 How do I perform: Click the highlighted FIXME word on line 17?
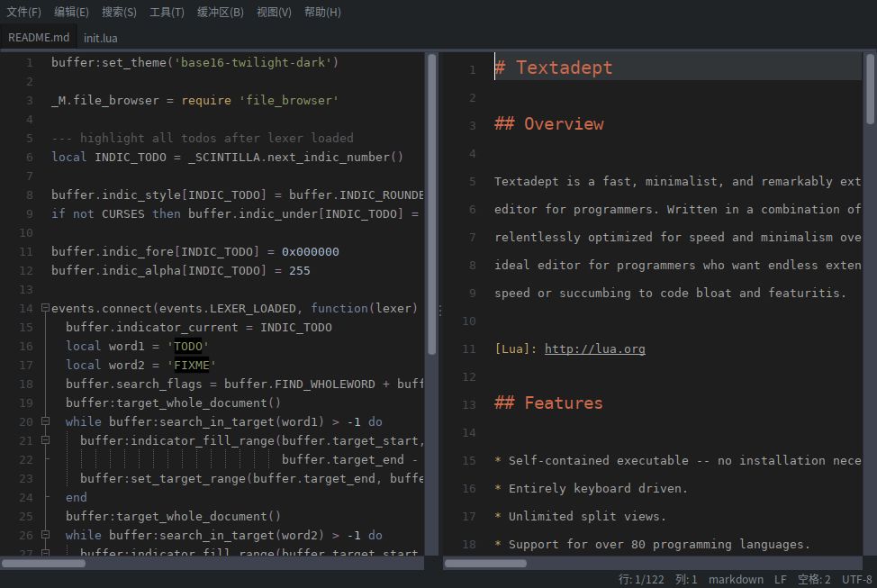[x=191, y=365]
